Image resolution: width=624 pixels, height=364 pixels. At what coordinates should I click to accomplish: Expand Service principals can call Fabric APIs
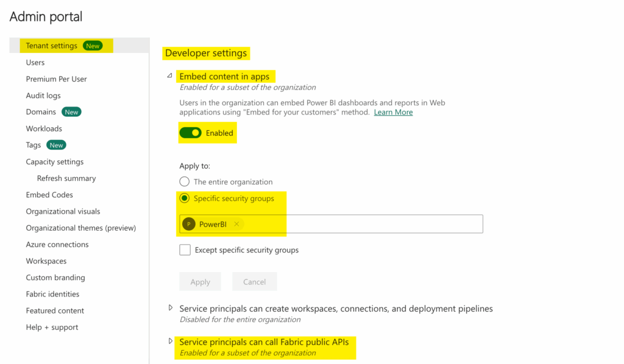tap(171, 341)
